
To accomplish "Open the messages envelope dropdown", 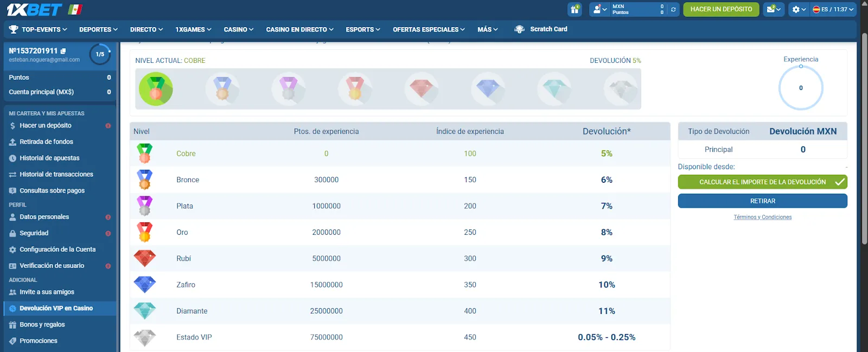I will (x=773, y=9).
